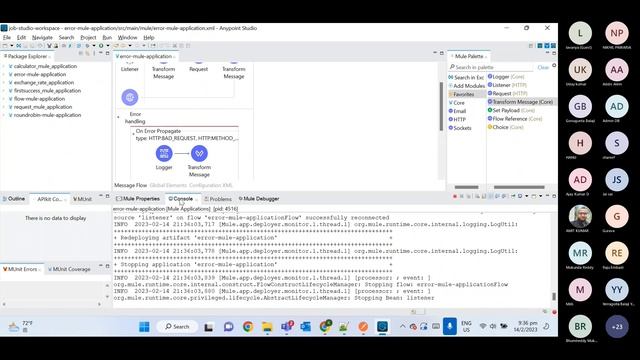The image size is (640, 360).
Task: Add Set Payload (Core) from palette
Action: coord(511,110)
